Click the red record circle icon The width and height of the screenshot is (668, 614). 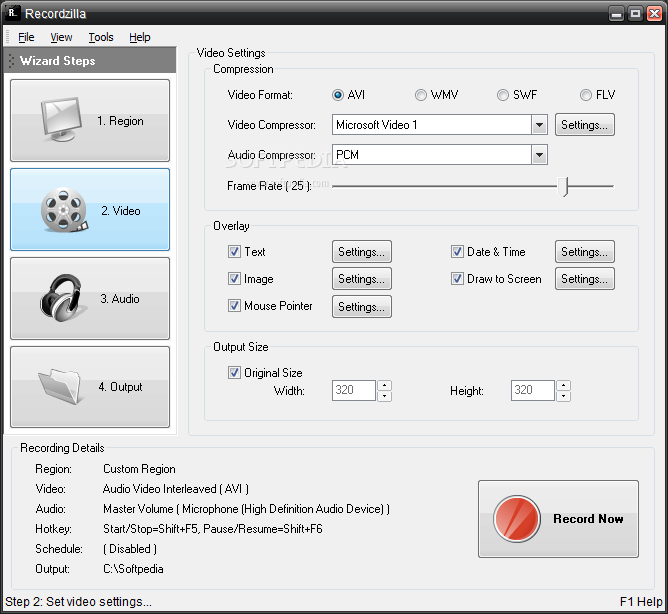click(x=517, y=519)
